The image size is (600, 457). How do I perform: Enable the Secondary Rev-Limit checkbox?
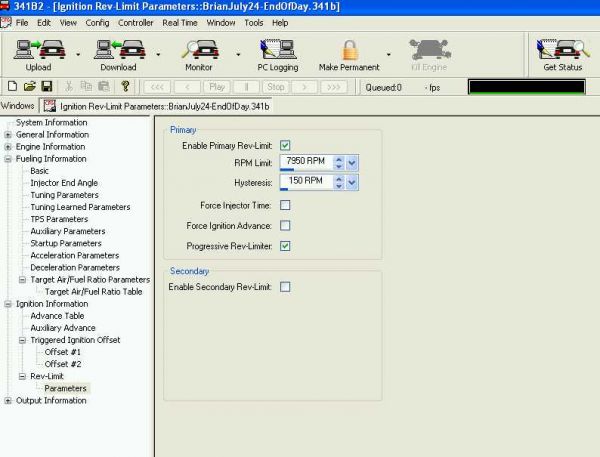coord(285,287)
